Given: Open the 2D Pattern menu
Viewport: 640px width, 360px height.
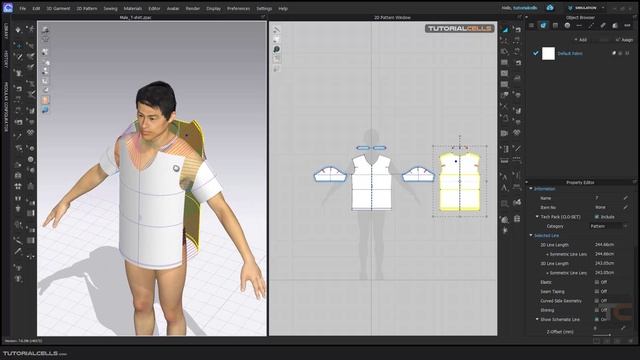Looking at the screenshot, I should pyautogui.click(x=87, y=8).
